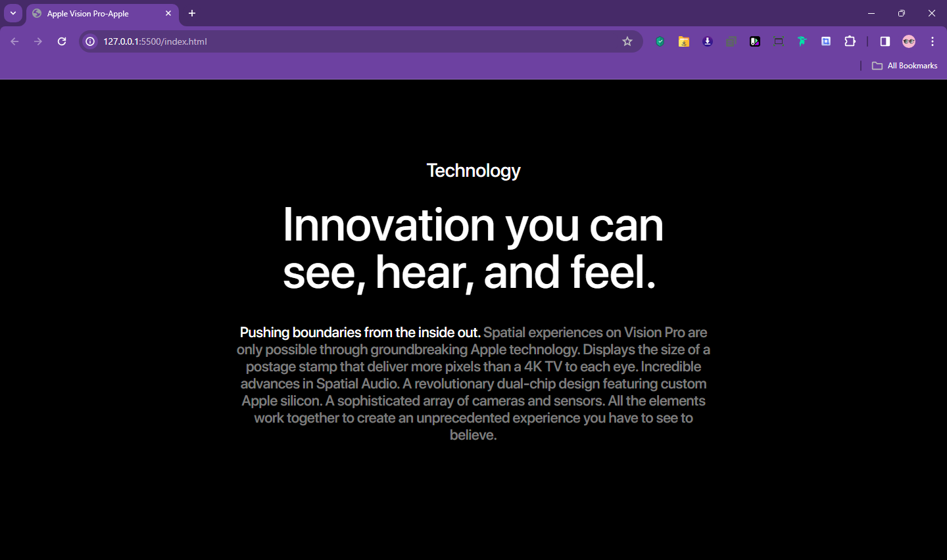Open Chrome's three-dot menu

point(933,41)
